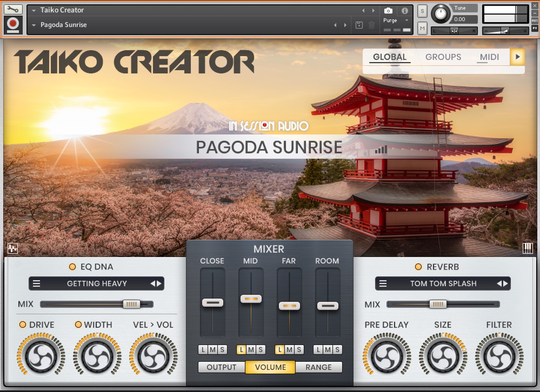Open the wrench instrument edit mode
Image resolution: width=540 pixels, height=392 pixels.
13,10
